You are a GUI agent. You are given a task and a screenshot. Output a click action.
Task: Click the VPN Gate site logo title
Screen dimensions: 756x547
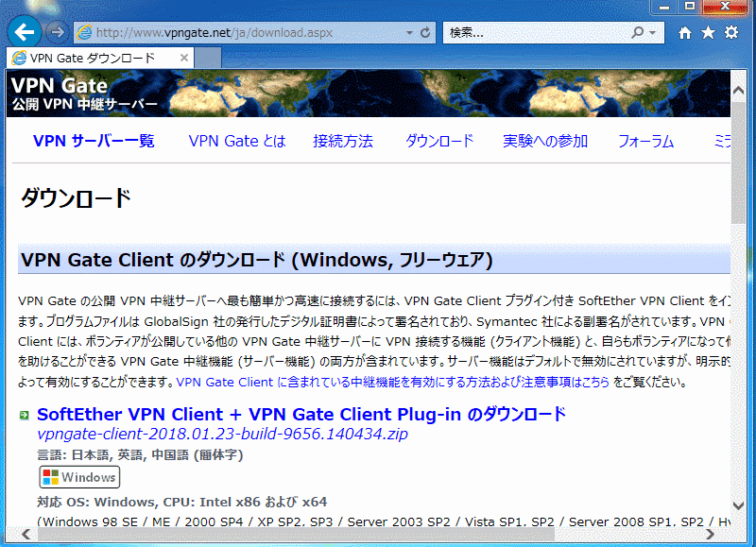click(x=59, y=85)
